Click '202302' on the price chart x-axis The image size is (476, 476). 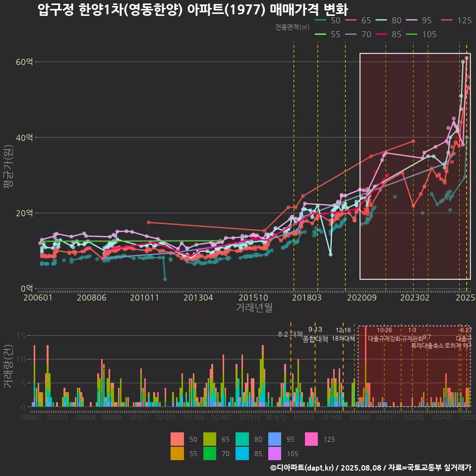coord(415,297)
